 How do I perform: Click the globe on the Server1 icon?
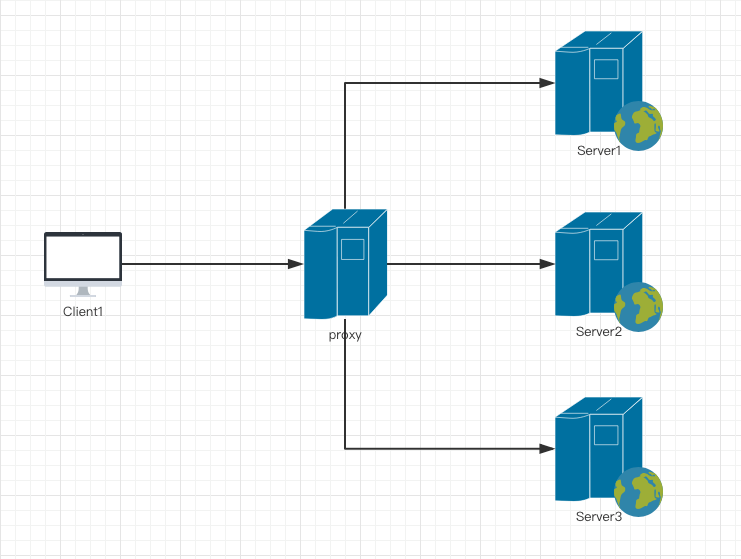(x=638, y=126)
